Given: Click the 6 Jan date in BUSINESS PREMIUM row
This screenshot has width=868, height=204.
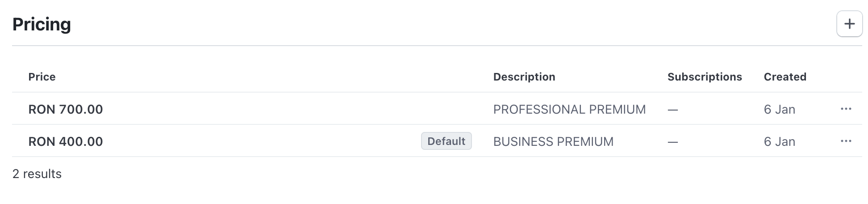Looking at the screenshot, I should pos(780,141).
